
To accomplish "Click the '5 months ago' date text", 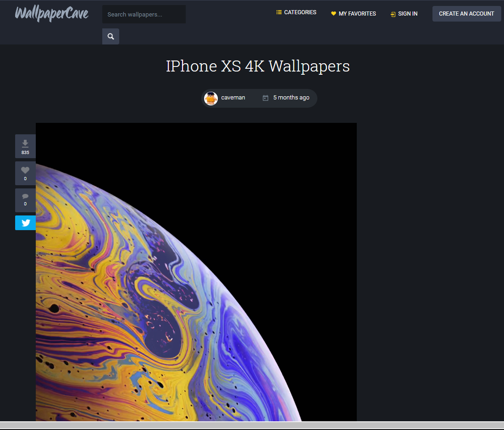I will coord(291,98).
